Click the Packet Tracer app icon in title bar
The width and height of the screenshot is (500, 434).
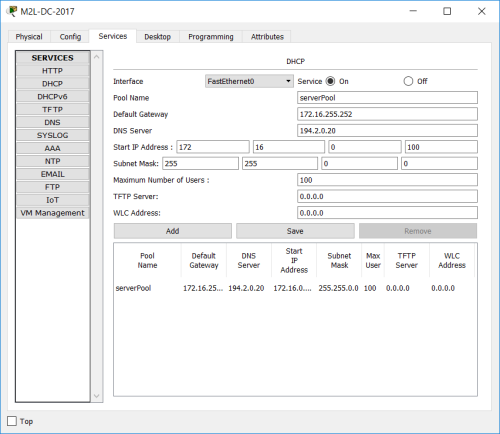click(x=12, y=11)
